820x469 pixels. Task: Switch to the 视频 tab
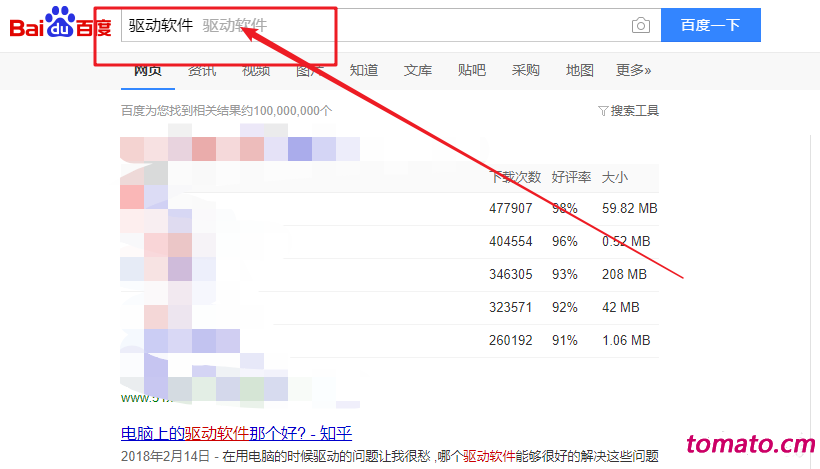pos(256,70)
